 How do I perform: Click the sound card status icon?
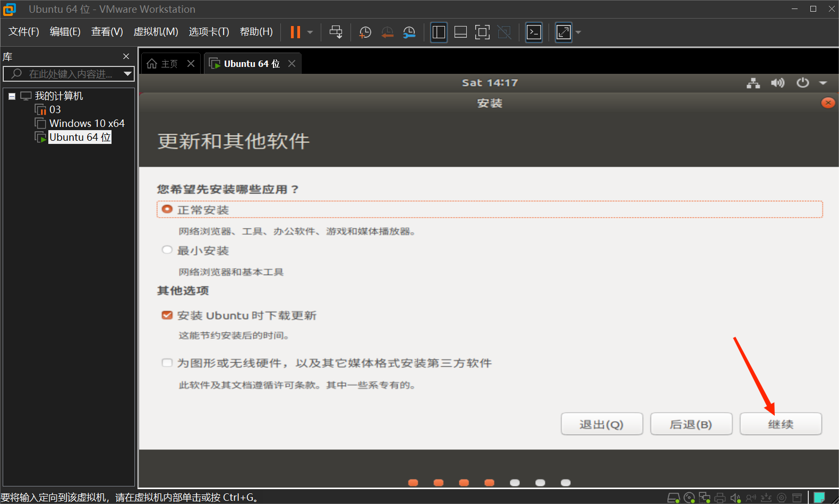point(735,498)
